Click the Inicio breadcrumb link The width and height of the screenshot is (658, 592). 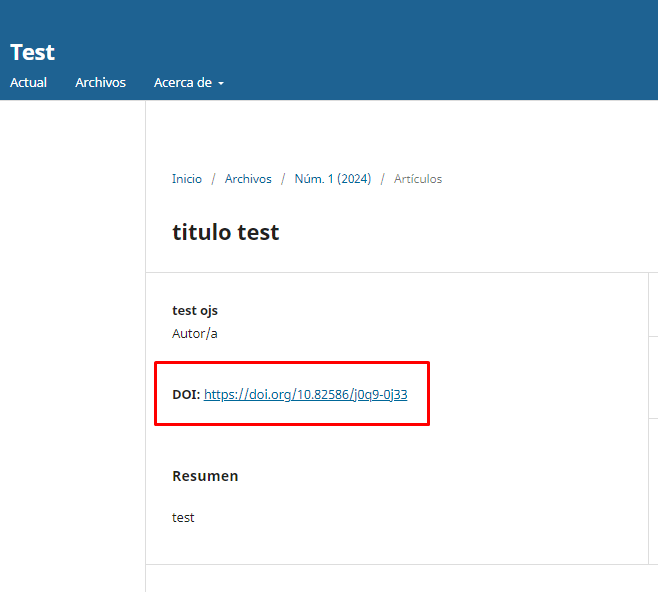point(187,179)
